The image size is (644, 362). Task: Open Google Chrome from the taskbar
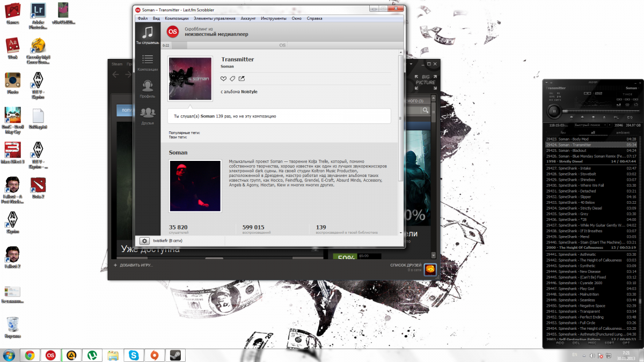(x=30, y=355)
